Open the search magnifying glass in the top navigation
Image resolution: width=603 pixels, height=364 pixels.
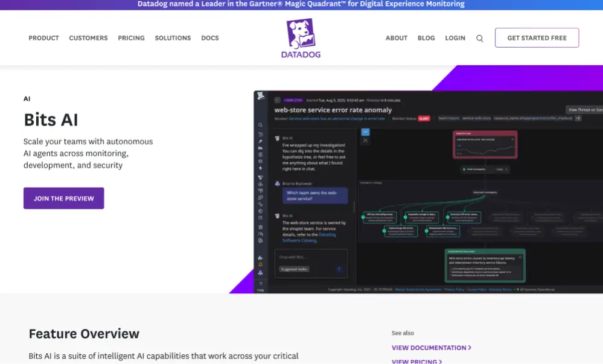pos(479,38)
